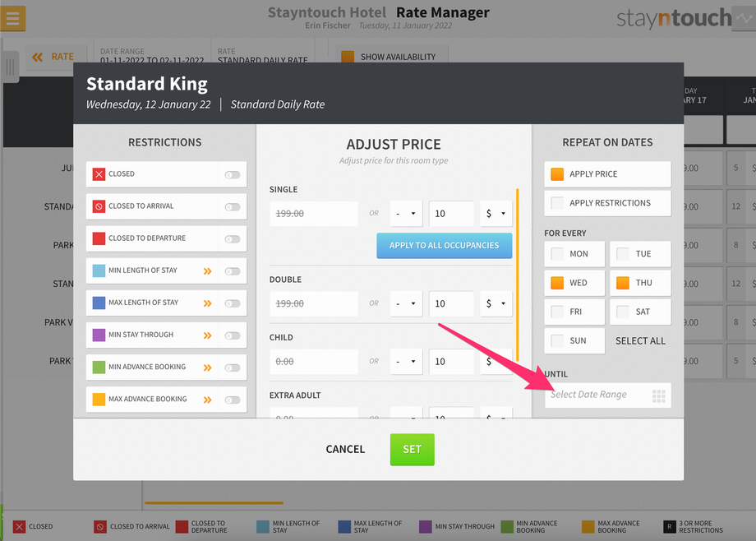Click Select Date Range until field
Image resolution: width=756 pixels, height=541 pixels.
pyautogui.click(x=607, y=395)
